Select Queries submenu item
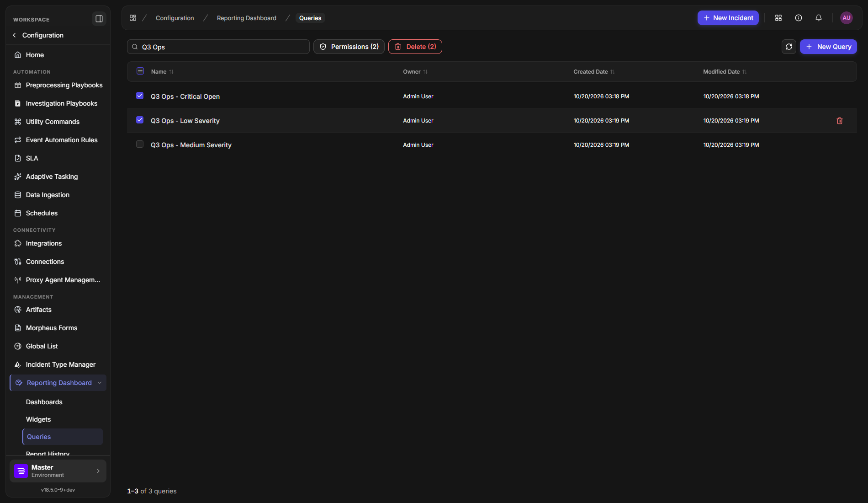 coord(63,437)
